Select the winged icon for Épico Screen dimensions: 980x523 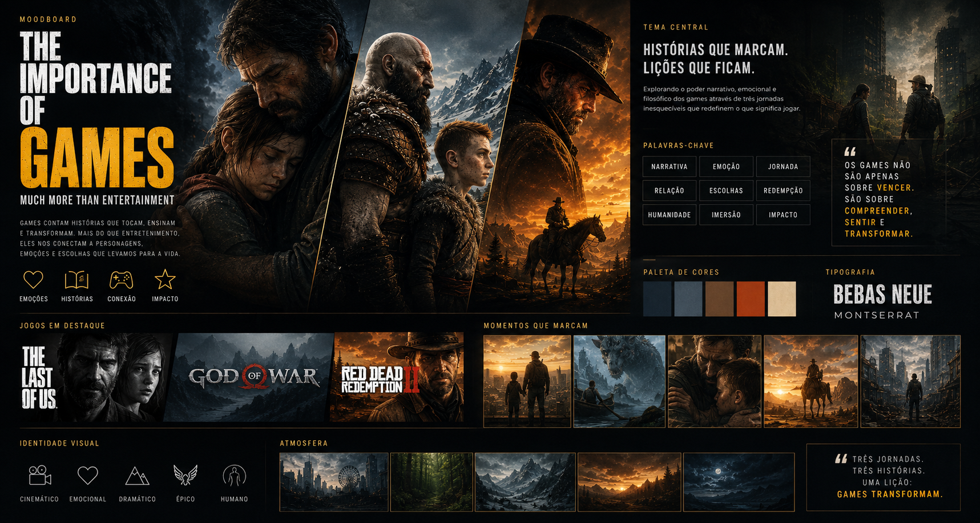[185, 474]
